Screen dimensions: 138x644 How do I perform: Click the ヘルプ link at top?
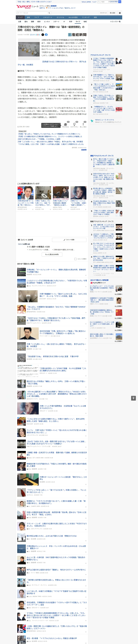tap(94, 2)
